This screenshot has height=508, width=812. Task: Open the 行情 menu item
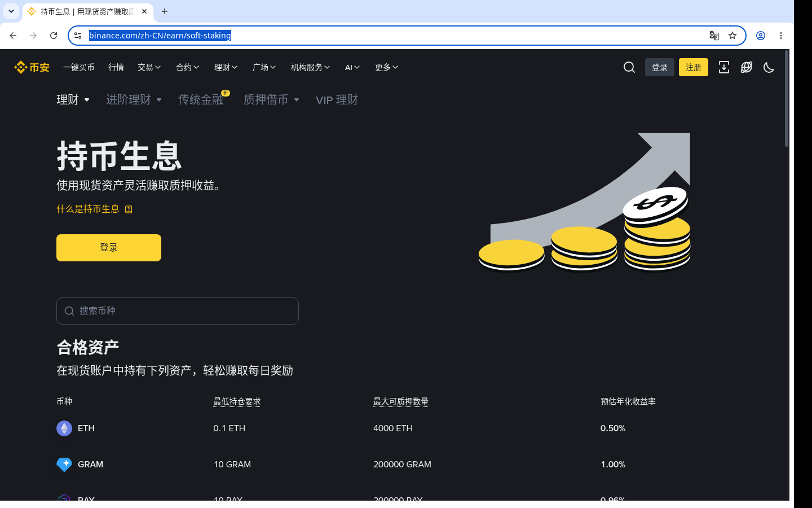116,67
